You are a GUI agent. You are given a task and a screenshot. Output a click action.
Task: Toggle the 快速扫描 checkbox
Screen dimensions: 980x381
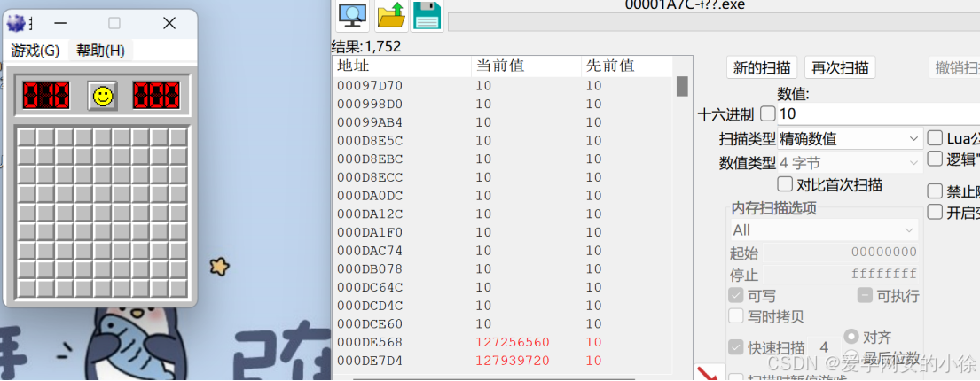[x=736, y=348]
